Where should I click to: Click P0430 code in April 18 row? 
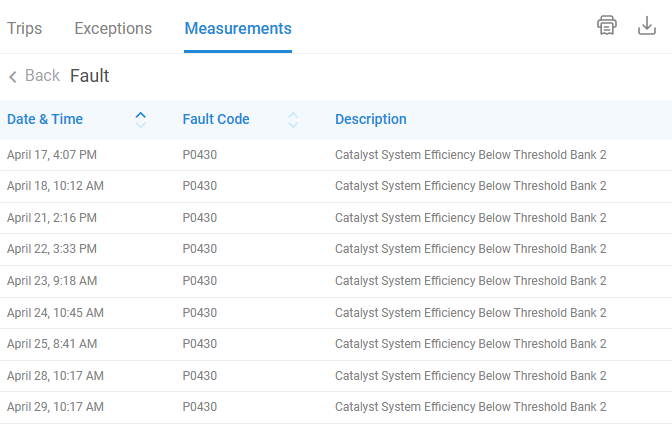200,186
